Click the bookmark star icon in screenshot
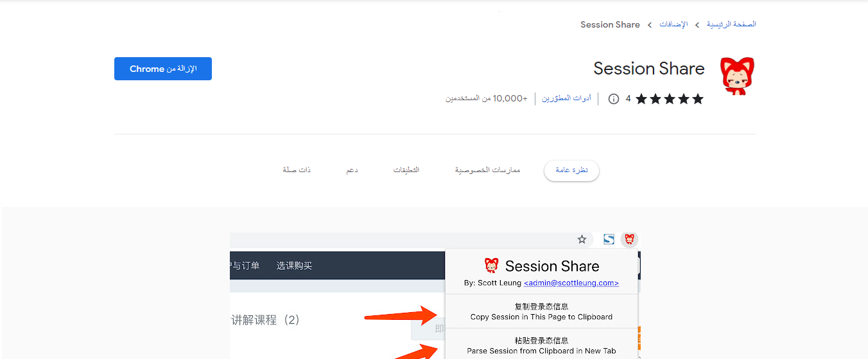This screenshot has width=868, height=359. (582, 240)
